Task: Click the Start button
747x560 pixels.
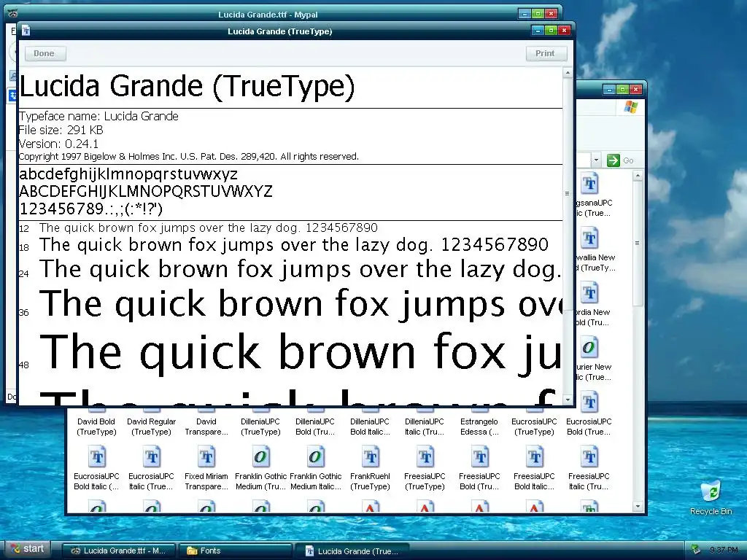Action: pyautogui.click(x=28, y=549)
